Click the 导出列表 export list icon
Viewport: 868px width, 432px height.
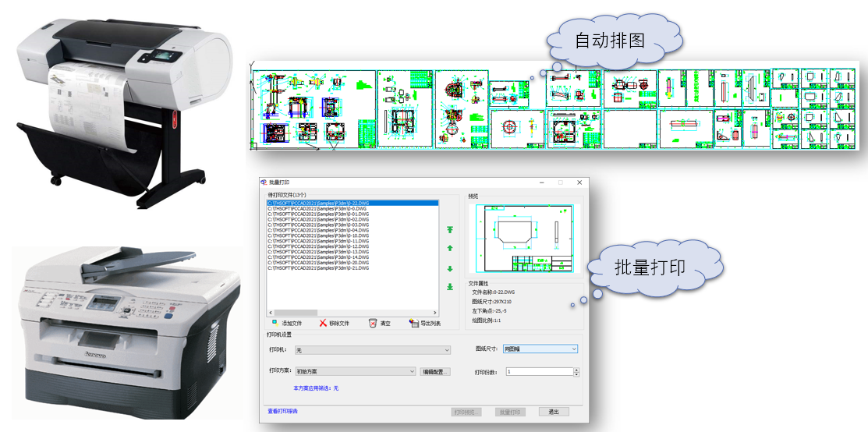(x=413, y=323)
